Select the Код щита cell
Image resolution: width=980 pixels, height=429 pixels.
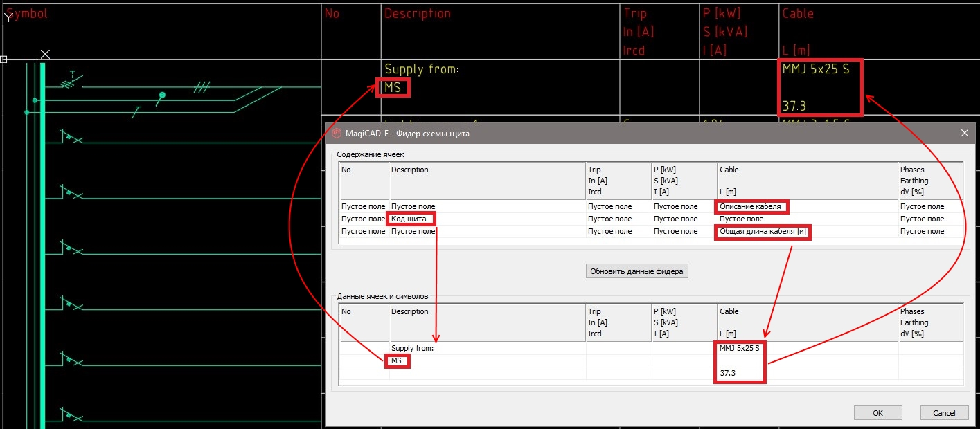pyautogui.click(x=411, y=219)
